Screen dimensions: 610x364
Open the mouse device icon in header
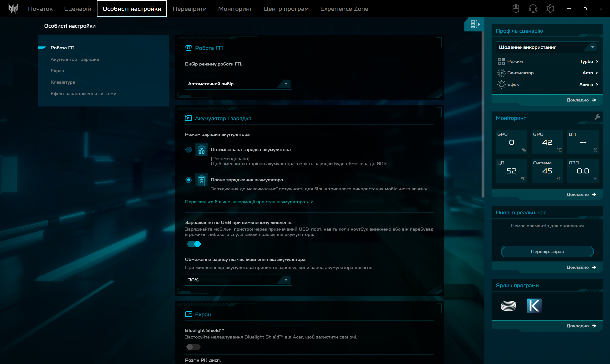(x=516, y=9)
